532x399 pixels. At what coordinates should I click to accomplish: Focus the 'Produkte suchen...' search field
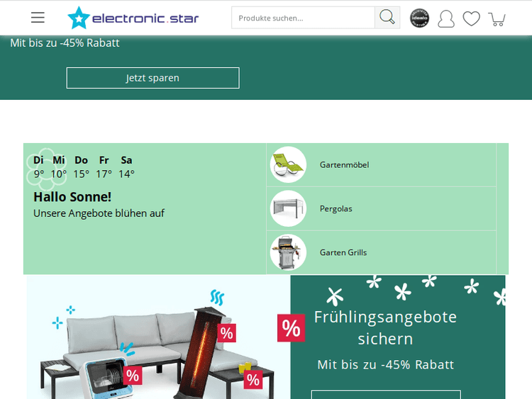(x=303, y=18)
